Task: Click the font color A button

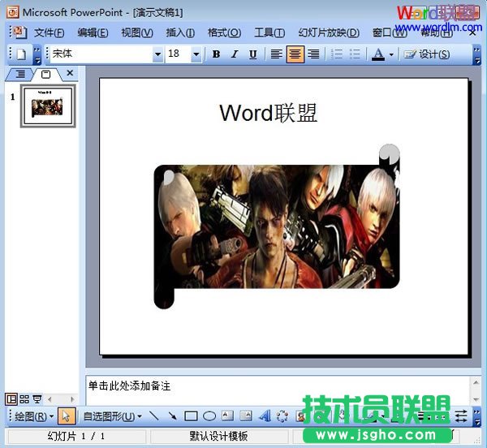Action: pyautogui.click(x=378, y=54)
